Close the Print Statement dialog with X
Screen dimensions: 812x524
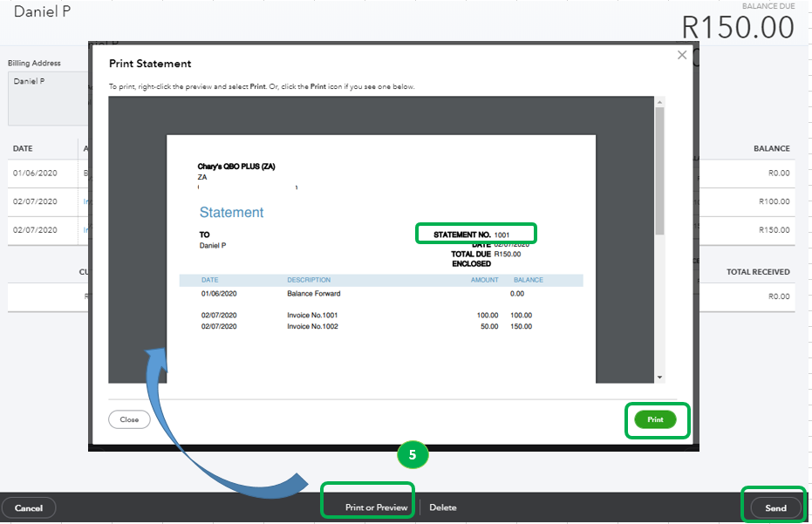(682, 55)
